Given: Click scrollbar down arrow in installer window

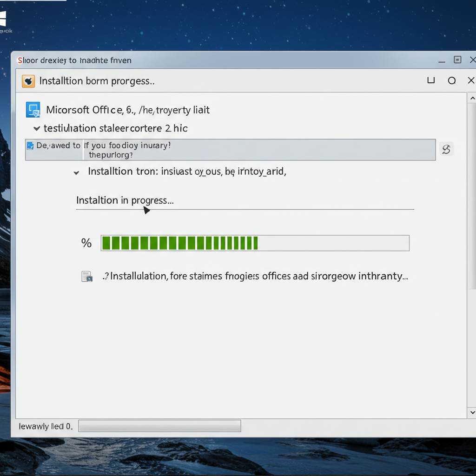Looking at the screenshot, I should (x=472, y=412).
